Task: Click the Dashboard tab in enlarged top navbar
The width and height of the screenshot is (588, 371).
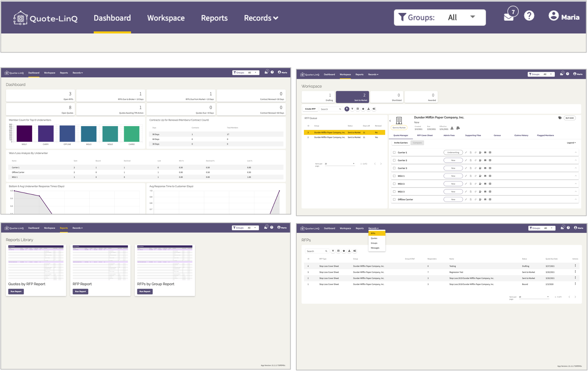Action: 112,18
